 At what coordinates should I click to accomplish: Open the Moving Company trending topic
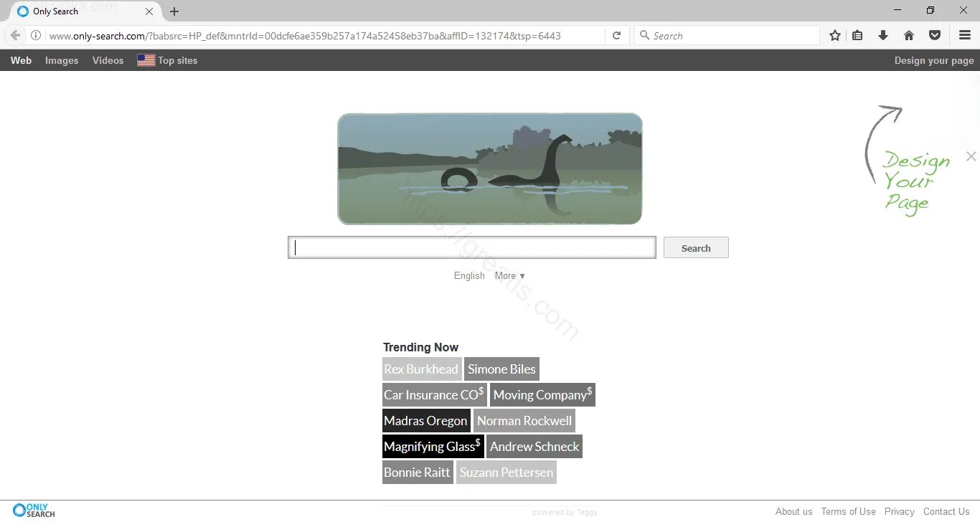(x=542, y=395)
